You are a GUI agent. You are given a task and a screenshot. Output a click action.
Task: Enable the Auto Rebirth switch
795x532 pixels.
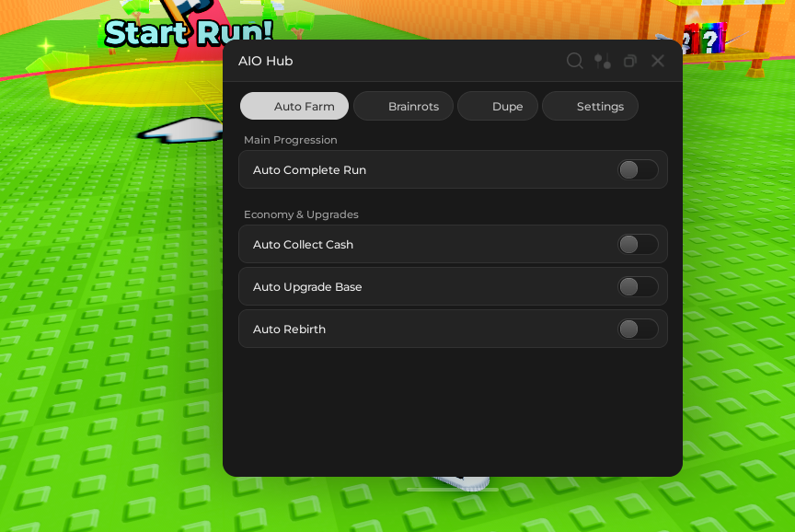coord(638,330)
